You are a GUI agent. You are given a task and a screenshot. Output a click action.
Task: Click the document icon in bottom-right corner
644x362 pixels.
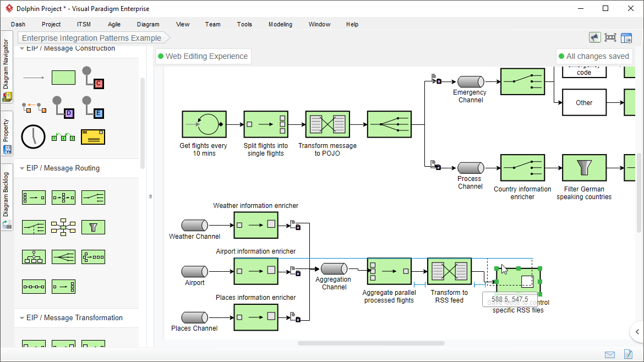pyautogui.click(x=628, y=355)
